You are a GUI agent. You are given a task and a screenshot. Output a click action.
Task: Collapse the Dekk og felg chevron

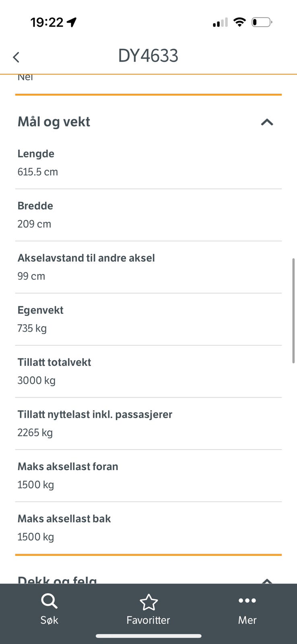[x=267, y=581]
